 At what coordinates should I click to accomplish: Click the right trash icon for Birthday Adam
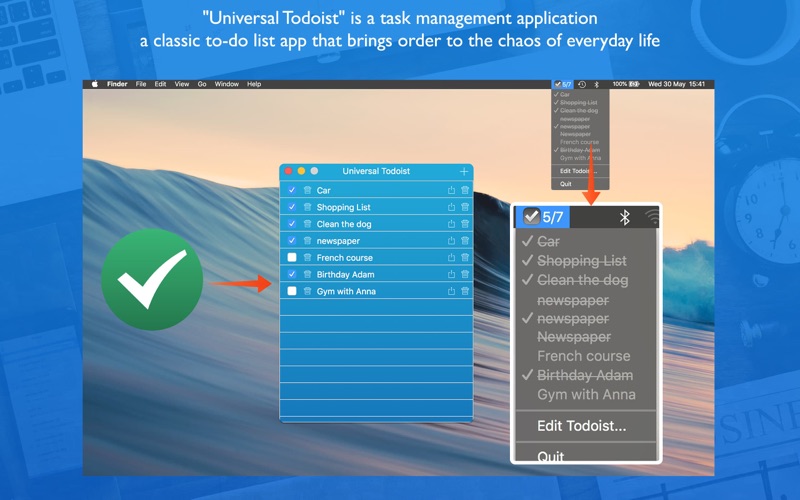(x=465, y=274)
